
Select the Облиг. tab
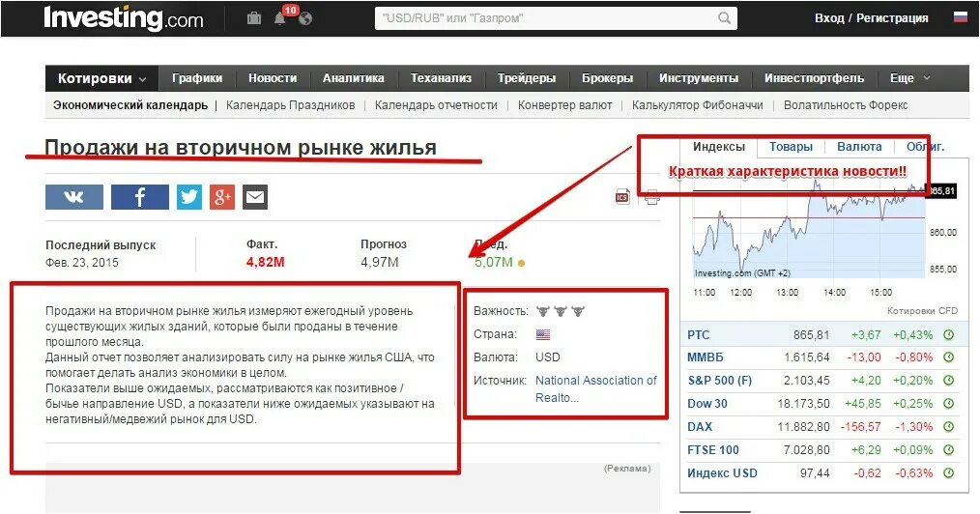925,147
